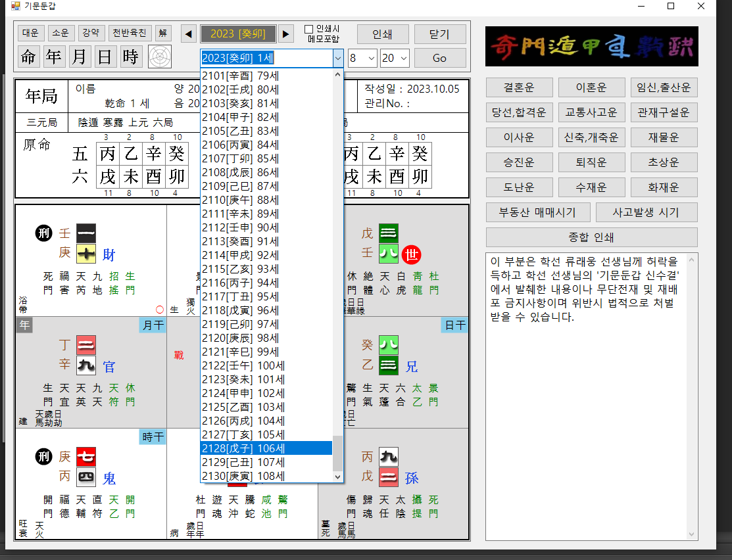This screenshot has width=732, height=560.
Task: Click 사고발생 시기 button
Action: pyautogui.click(x=647, y=212)
